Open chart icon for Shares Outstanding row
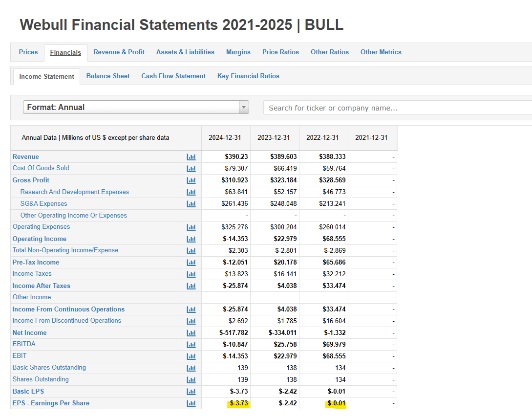532x420 pixels. [192, 379]
